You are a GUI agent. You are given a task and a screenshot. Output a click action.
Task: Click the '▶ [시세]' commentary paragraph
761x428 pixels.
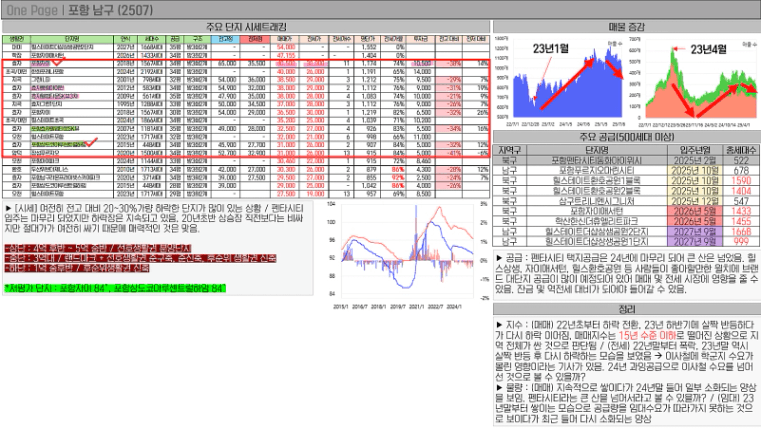[x=154, y=218]
